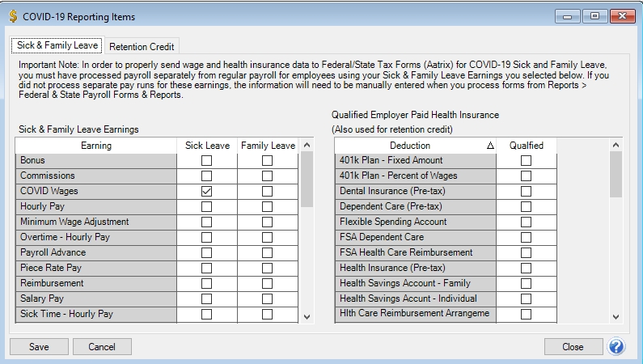
Task: Tick Family Leave for Hourly Pay
Action: tap(268, 206)
